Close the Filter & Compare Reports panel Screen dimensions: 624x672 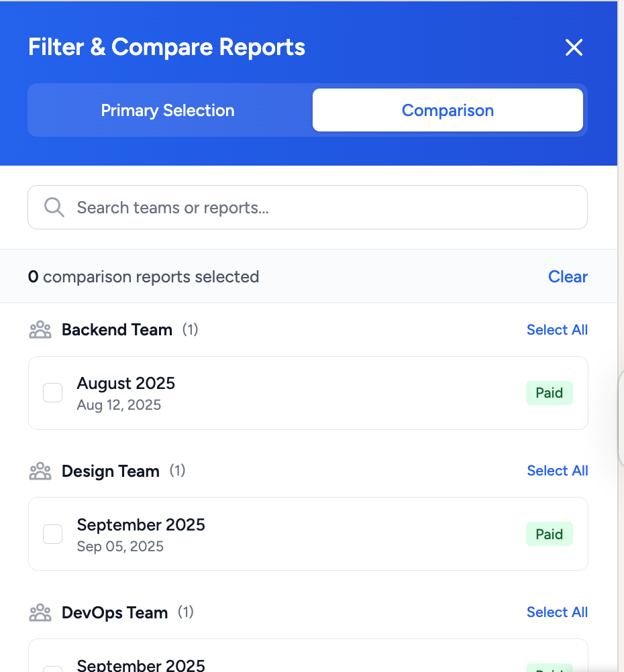pyautogui.click(x=574, y=48)
